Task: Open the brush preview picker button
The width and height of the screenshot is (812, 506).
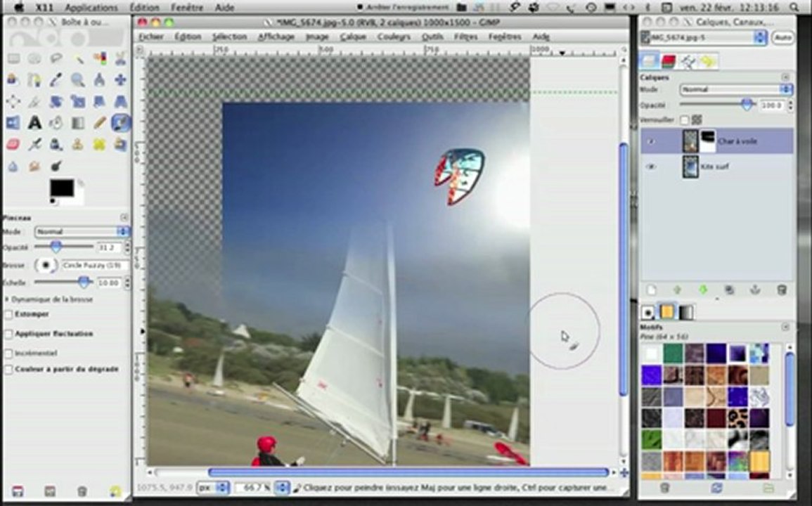Action: tap(46, 265)
